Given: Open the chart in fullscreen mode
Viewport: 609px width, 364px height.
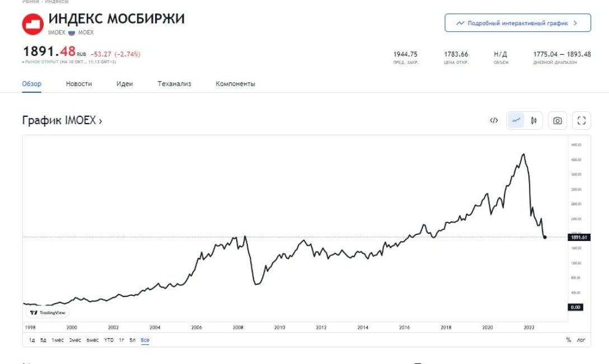Looking at the screenshot, I should pos(581,120).
